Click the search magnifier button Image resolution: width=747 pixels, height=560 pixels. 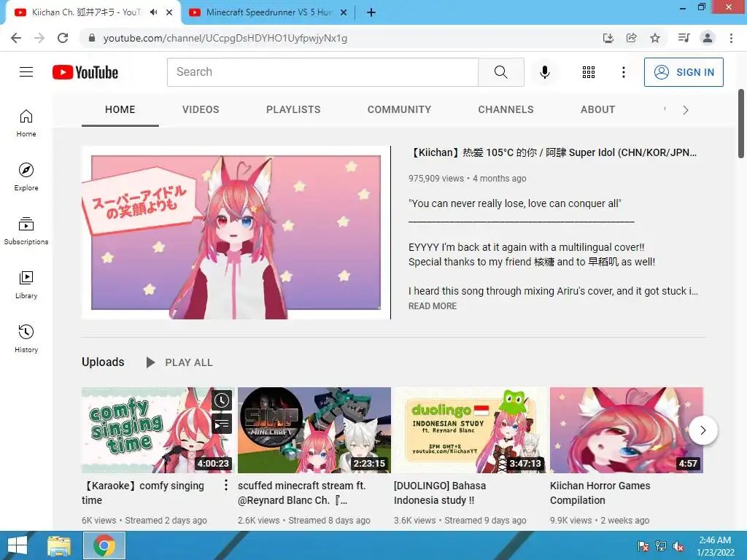click(x=500, y=72)
